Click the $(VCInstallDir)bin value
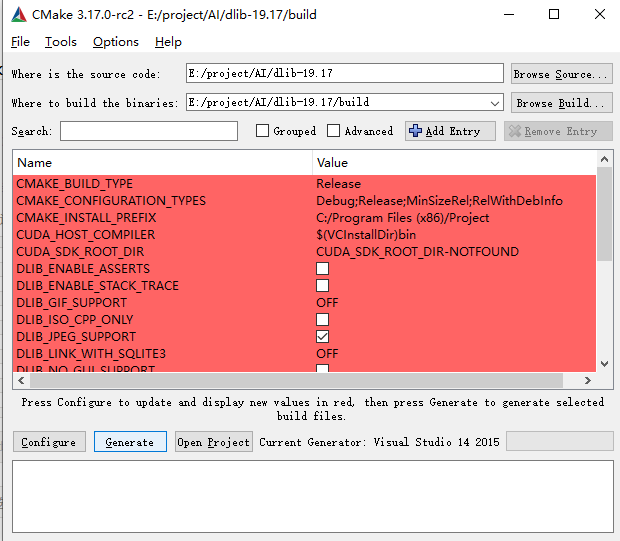Screen dimensions: 620x541 click(366, 235)
